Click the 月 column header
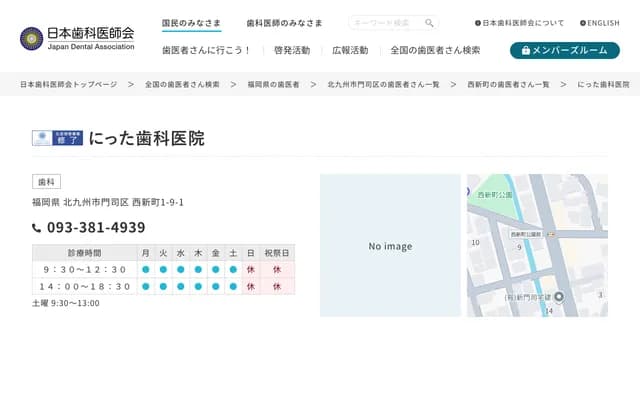The image size is (640, 400). pyautogui.click(x=146, y=253)
